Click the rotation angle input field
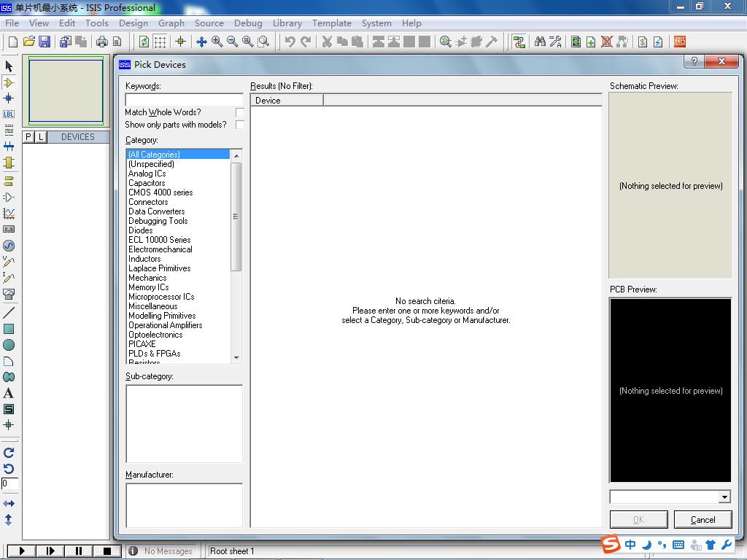Image resolution: width=747 pixels, height=560 pixels. pos(9,483)
